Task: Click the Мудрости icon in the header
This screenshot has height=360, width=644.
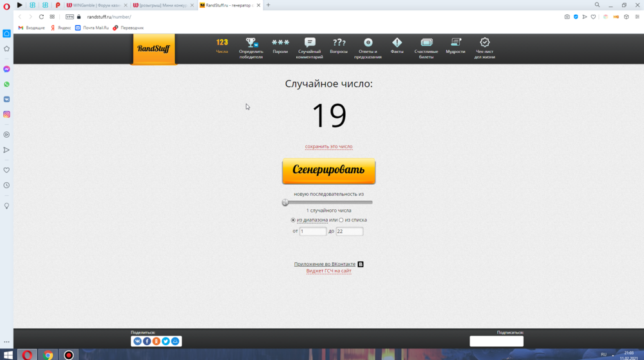Action: click(455, 44)
